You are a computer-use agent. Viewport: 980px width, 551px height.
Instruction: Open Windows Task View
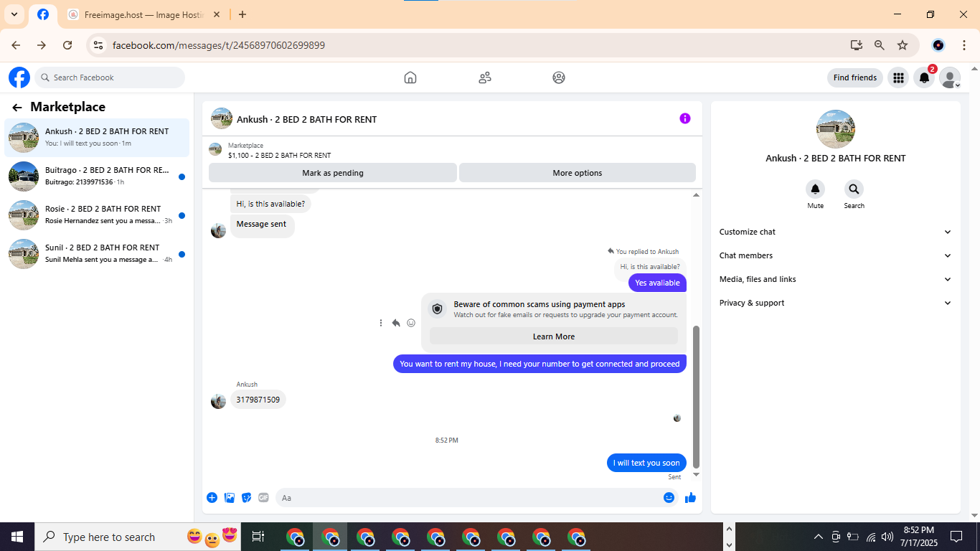click(x=258, y=537)
